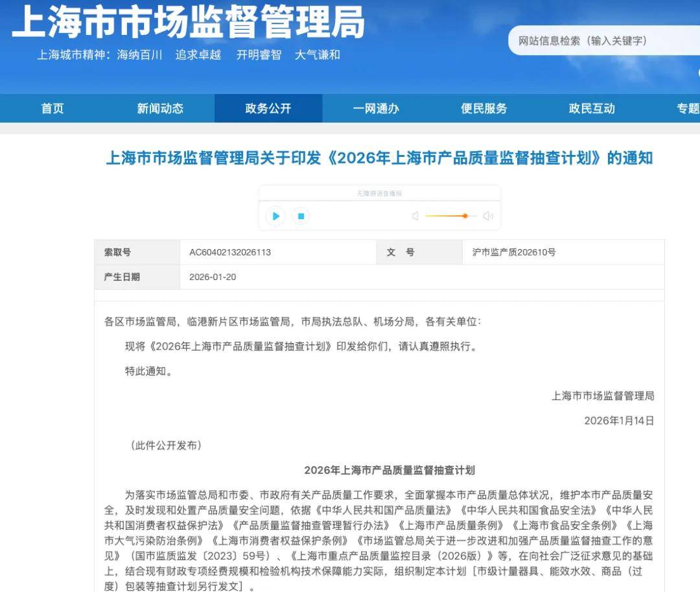
Task: Click the 无障碍语音播报 player label
Action: [x=381, y=193]
